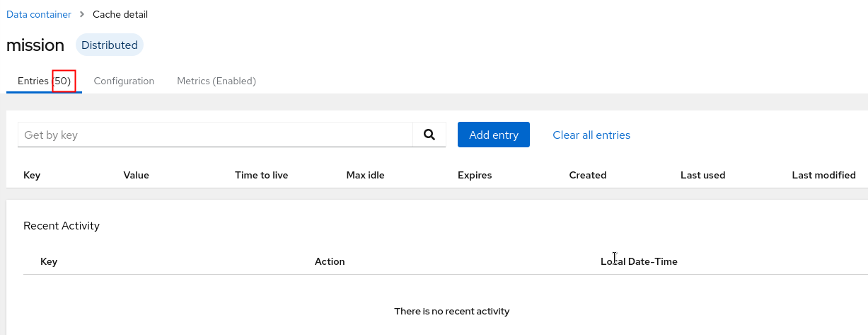
Task: Click the Get by key input field
Action: pyautogui.click(x=215, y=135)
